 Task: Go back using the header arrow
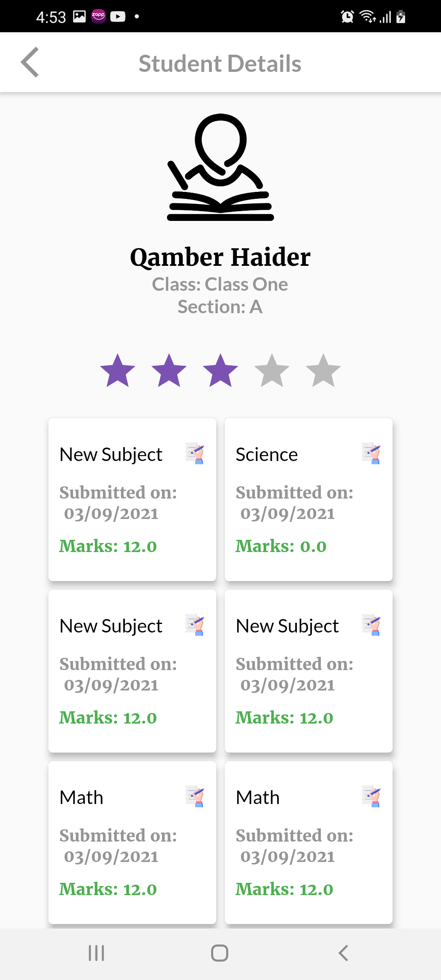pyautogui.click(x=30, y=62)
